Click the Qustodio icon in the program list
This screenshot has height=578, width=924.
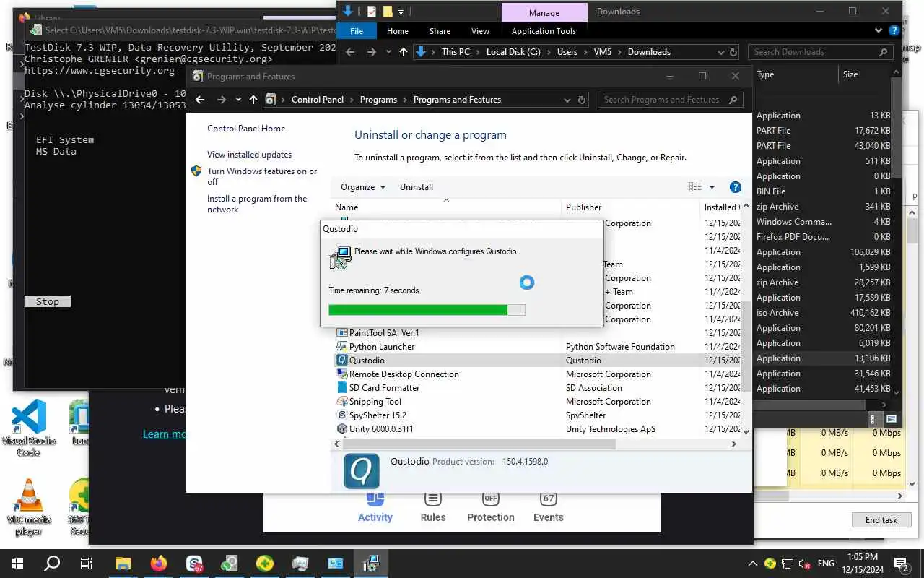click(342, 360)
